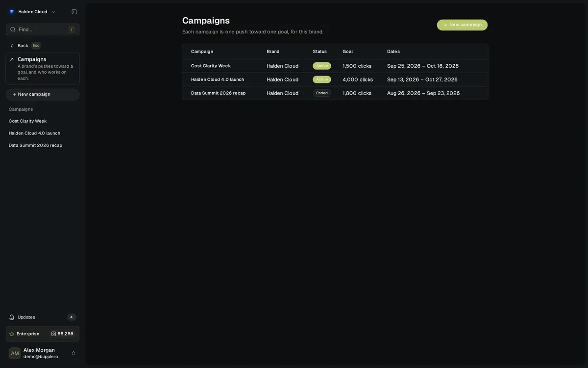This screenshot has width=588, height=368.
Task: Open the Halden Cloud workspace dropdown chevron
Action: [x=53, y=12]
